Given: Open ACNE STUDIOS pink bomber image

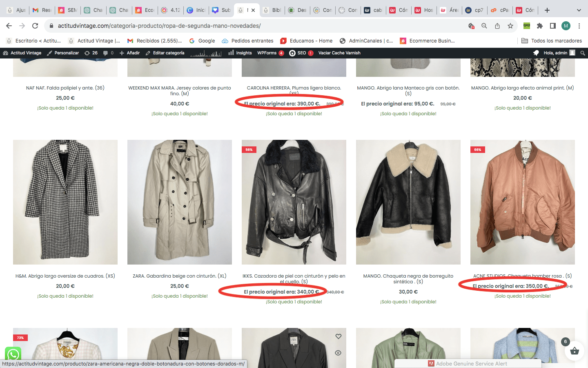Looking at the screenshot, I should click(523, 202).
